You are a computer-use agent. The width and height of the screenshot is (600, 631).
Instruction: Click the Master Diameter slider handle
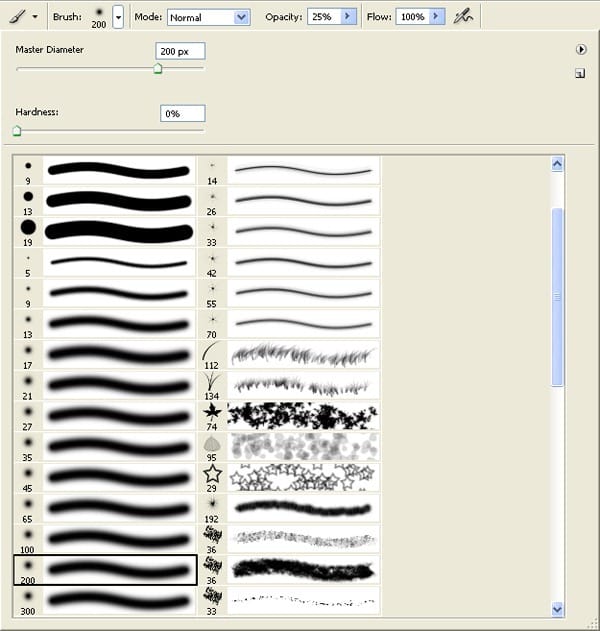[157, 69]
